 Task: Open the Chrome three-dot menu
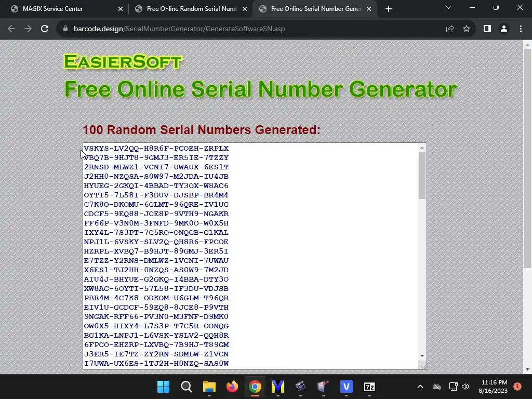[521, 29]
